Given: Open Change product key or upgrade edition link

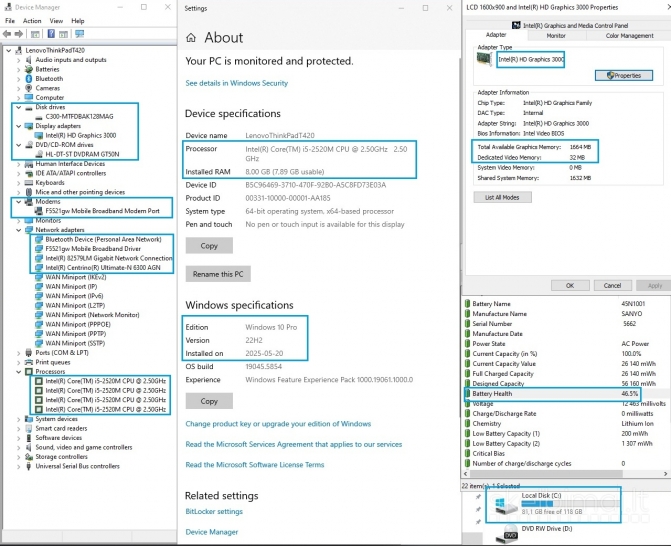Looking at the screenshot, I should pos(278,424).
